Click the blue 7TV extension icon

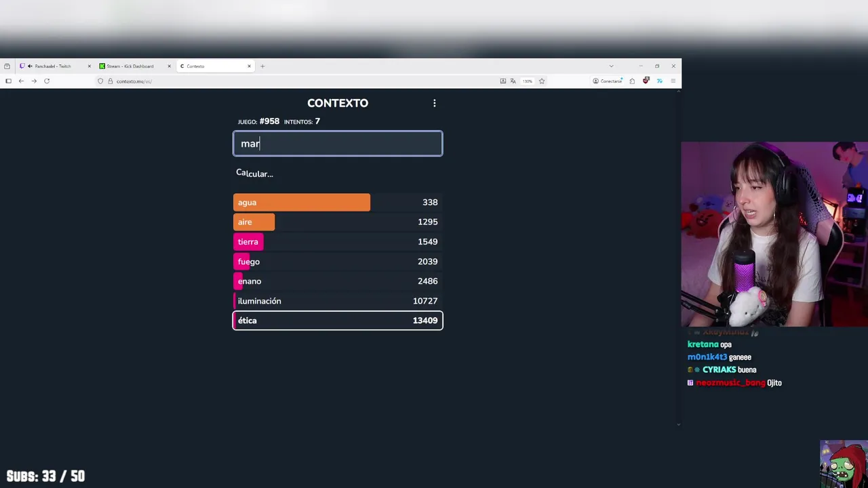pyautogui.click(x=659, y=81)
